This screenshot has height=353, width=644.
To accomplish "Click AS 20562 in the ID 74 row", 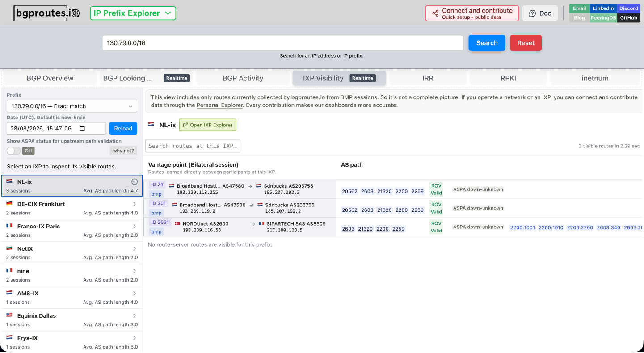I will point(349,191).
